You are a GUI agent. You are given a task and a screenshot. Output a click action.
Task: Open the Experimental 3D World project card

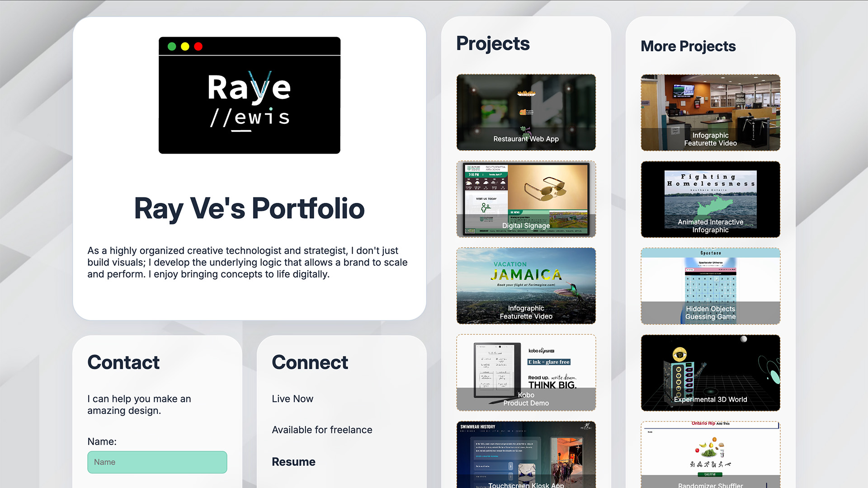coord(710,373)
